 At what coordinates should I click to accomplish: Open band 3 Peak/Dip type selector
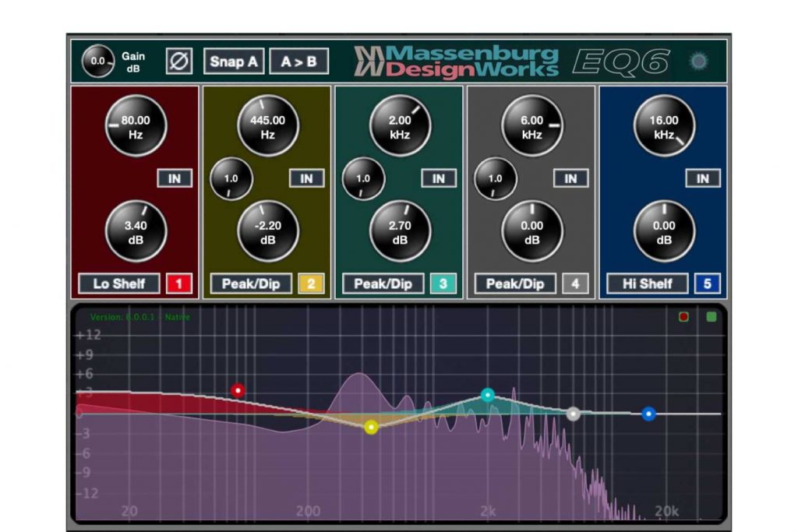(x=383, y=284)
